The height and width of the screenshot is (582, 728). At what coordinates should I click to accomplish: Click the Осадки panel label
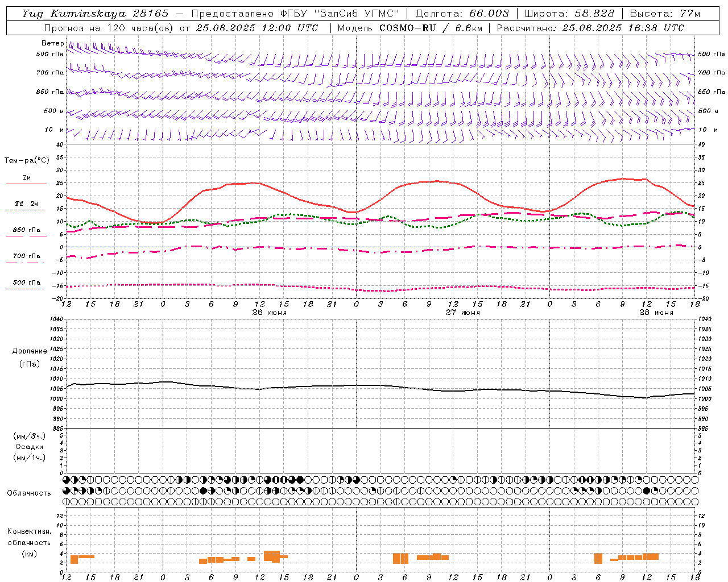pyautogui.click(x=30, y=447)
